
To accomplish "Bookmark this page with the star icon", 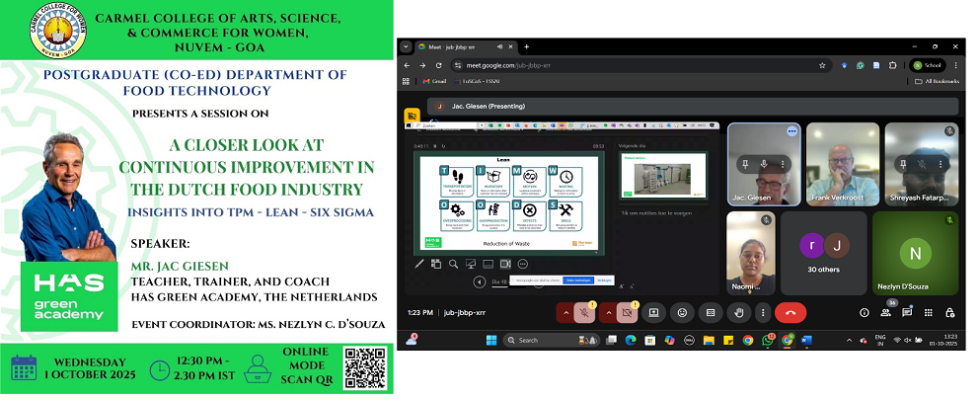I will click(822, 65).
